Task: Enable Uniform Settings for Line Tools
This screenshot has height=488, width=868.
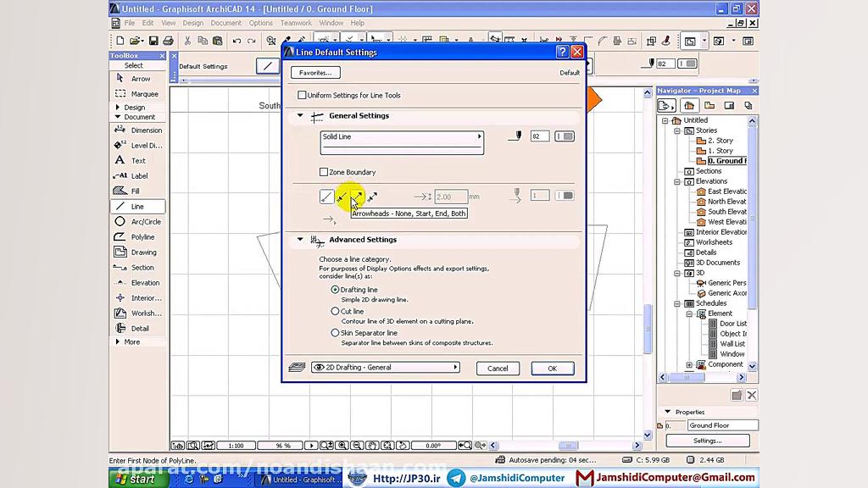Action: [302, 95]
